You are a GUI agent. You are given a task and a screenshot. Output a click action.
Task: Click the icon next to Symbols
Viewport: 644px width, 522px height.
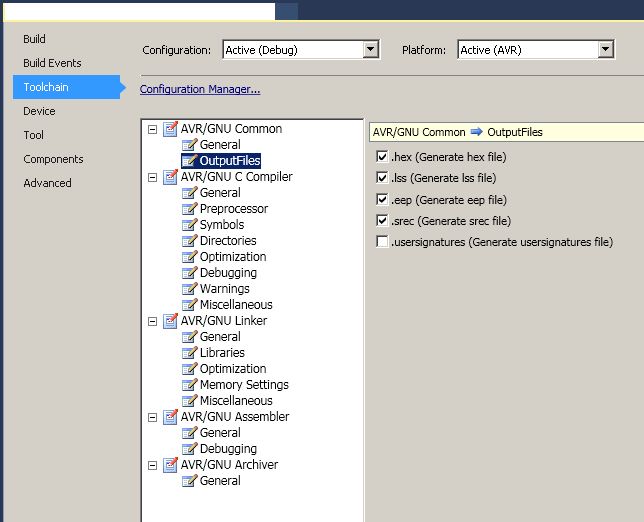189,225
